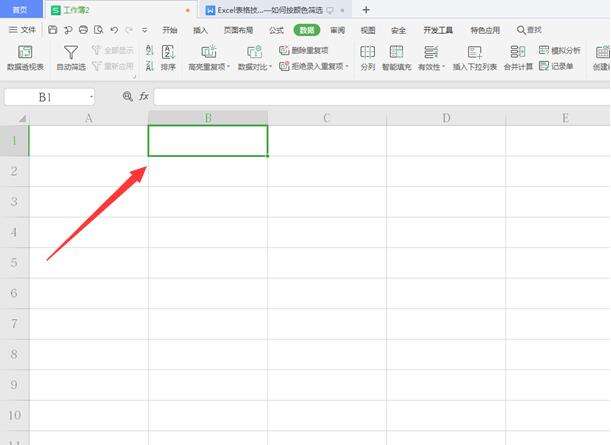Enable 自动筛选 auto filter
Viewport: 611px width, 445px height.
(71, 58)
